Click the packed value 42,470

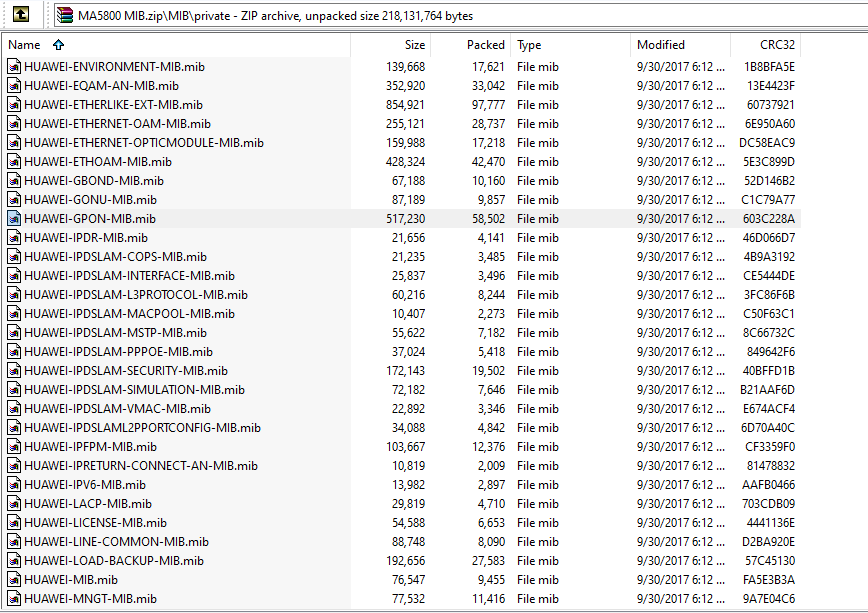(x=488, y=162)
